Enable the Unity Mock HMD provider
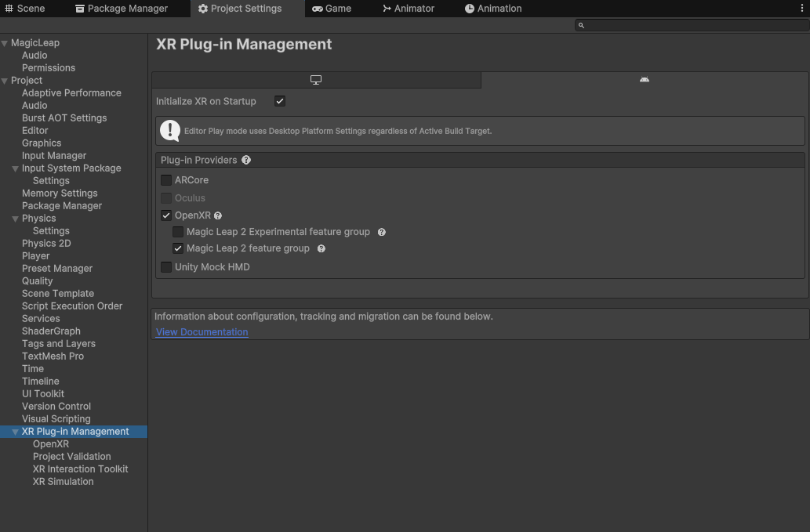The image size is (810, 532). tap(166, 266)
